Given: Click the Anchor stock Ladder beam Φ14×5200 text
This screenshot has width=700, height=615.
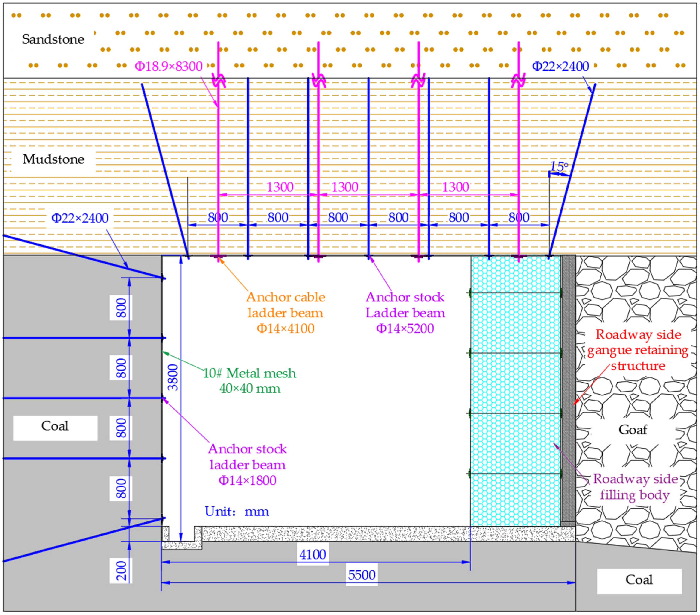Looking at the screenshot, I should 405,313.
